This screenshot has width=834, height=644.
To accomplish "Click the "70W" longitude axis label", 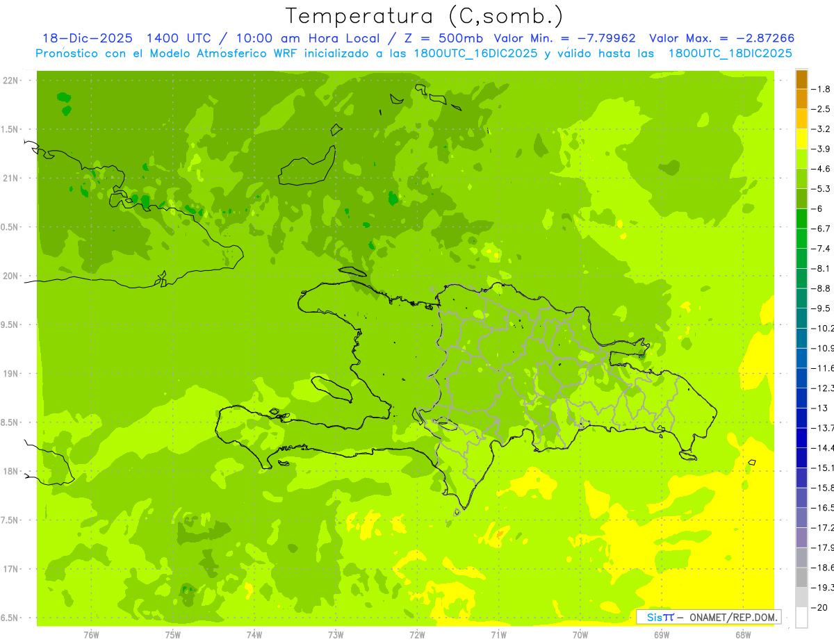I will click(580, 635).
